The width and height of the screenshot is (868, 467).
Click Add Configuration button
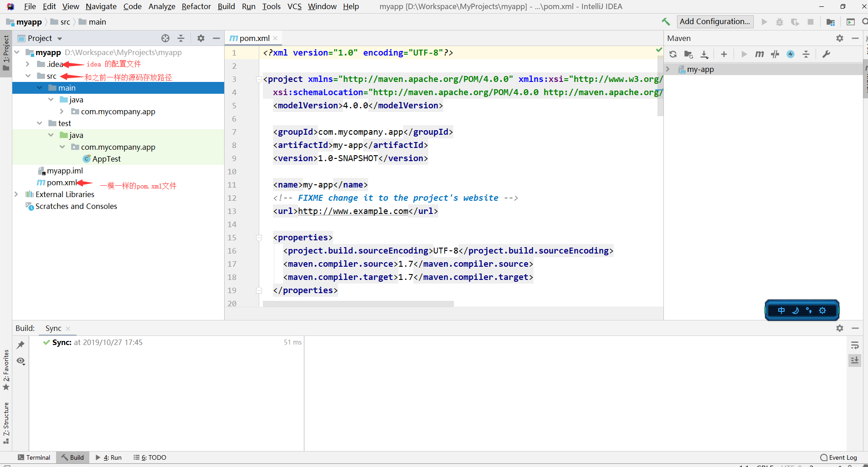click(714, 21)
